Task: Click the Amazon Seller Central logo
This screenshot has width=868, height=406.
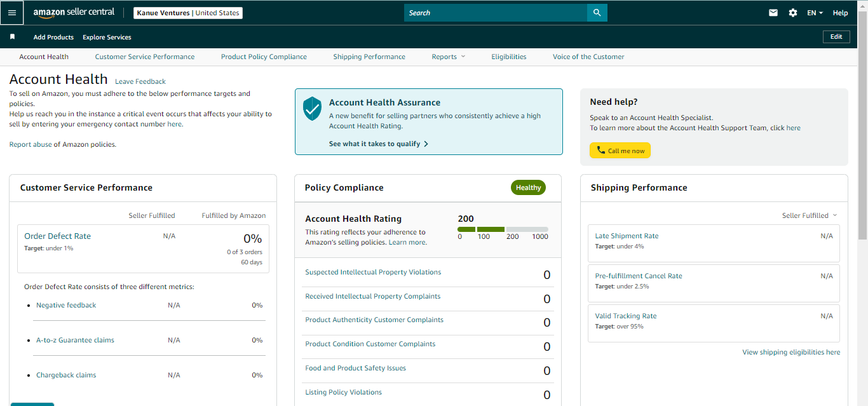Action: tap(74, 13)
